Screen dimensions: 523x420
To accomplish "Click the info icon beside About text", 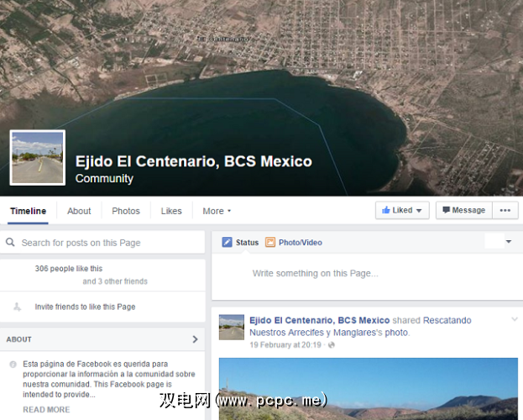I will [x=13, y=365].
